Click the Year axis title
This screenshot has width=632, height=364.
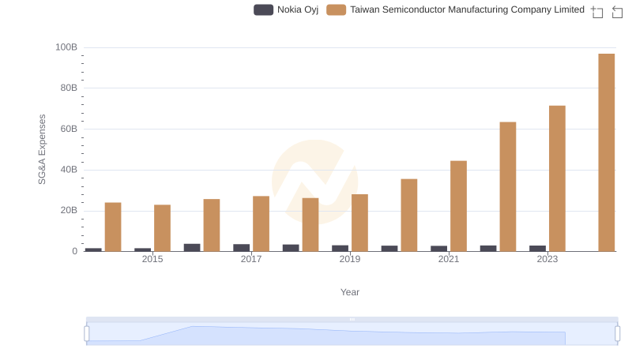pos(350,292)
